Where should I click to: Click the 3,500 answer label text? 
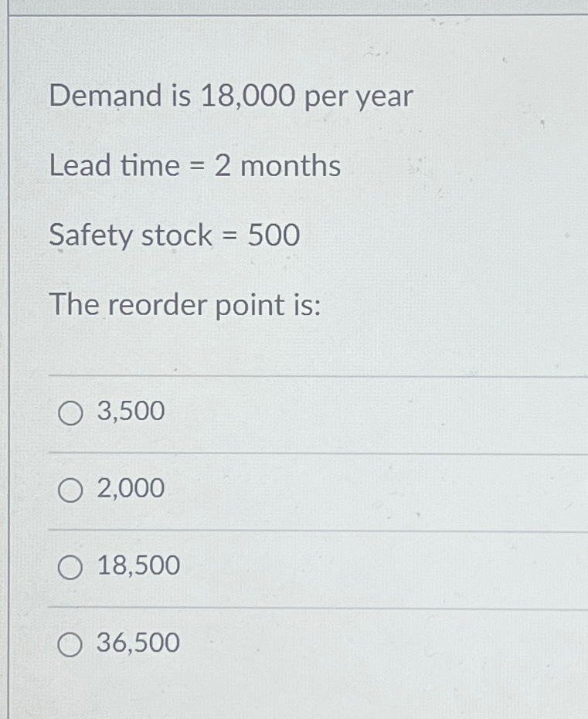click(x=128, y=412)
